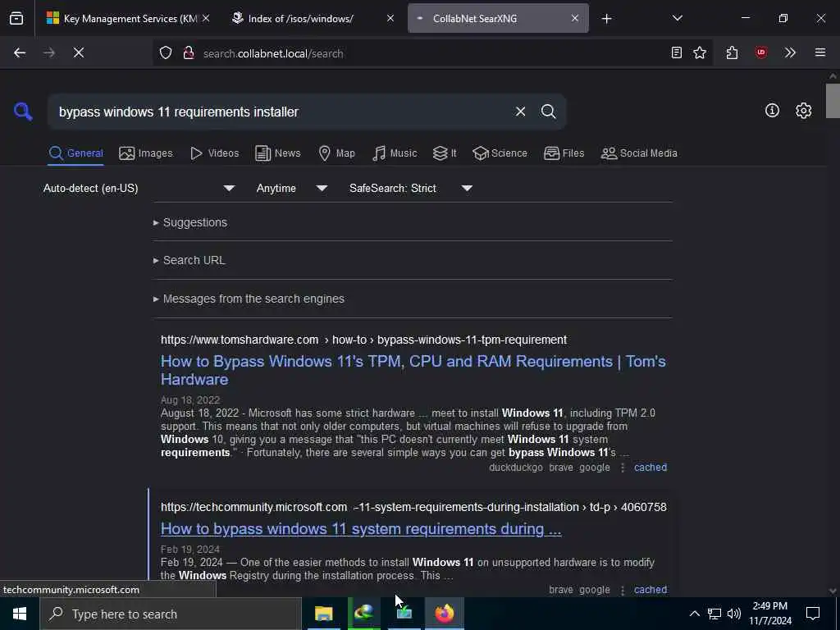The image size is (840, 630).
Task: Toggle reader view icon
Action: pyautogui.click(x=677, y=52)
